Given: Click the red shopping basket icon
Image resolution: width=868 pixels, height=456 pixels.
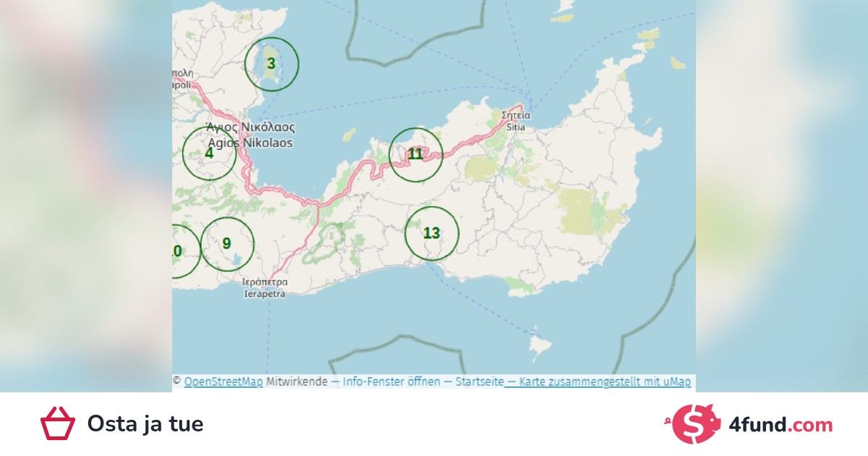Looking at the screenshot, I should (x=58, y=423).
